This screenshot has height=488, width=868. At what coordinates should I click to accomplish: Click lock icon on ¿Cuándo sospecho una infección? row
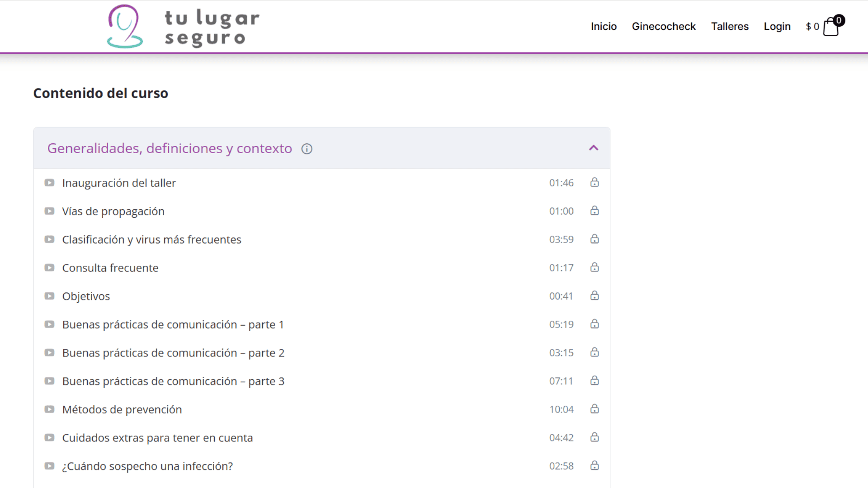[594, 465]
